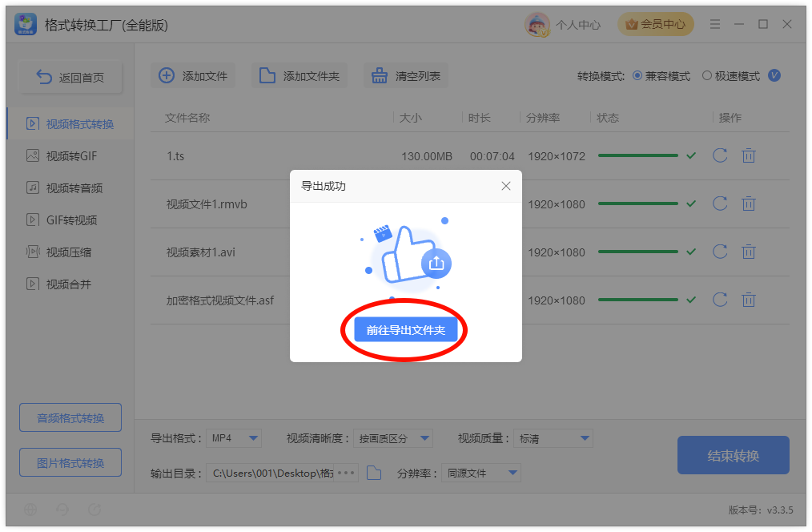
Task: Click the 00:07:04 duration value
Action: tap(492, 156)
